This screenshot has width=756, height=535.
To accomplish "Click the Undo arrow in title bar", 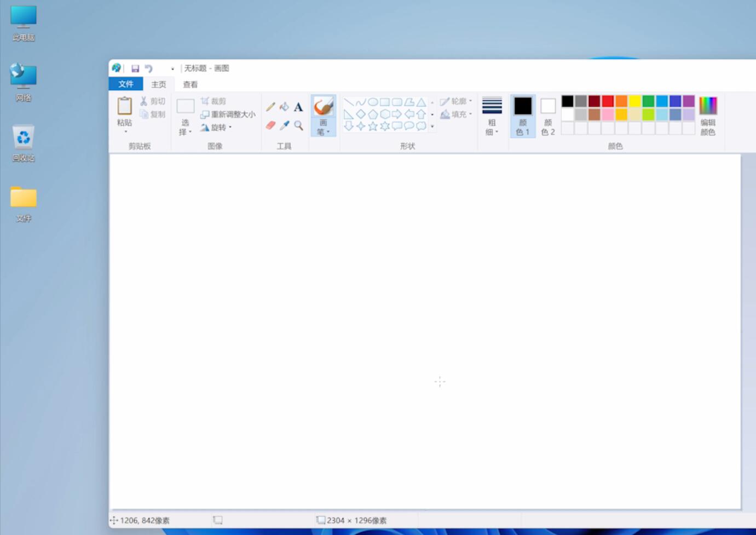I will pyautogui.click(x=149, y=68).
